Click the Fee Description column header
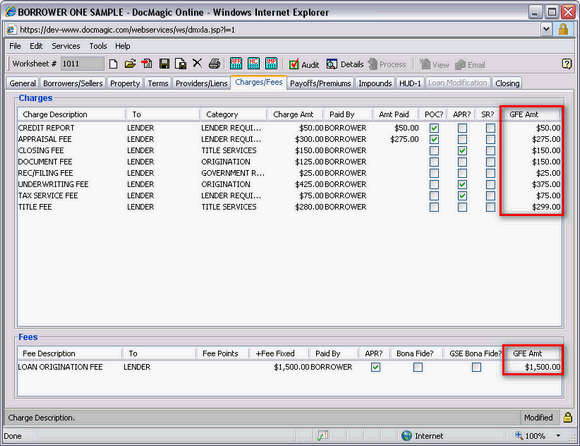This screenshot has height=446, width=580. pos(69,354)
